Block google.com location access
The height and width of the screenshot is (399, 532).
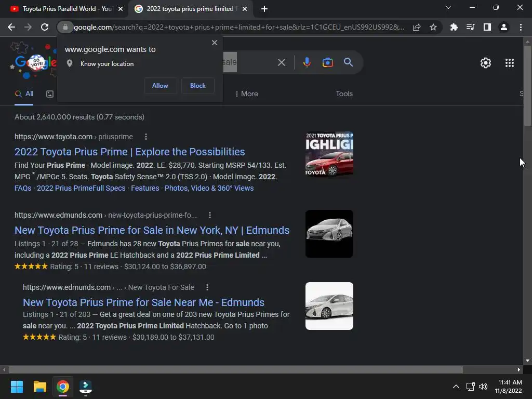pos(198,86)
